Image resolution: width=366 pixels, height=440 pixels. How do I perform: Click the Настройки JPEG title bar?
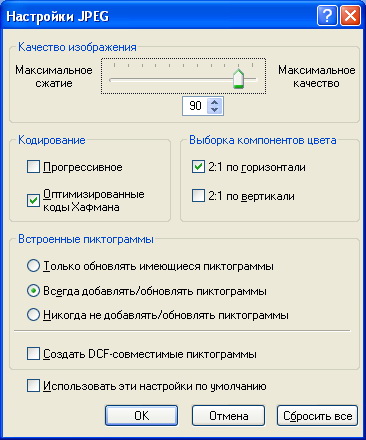[x=158, y=16]
